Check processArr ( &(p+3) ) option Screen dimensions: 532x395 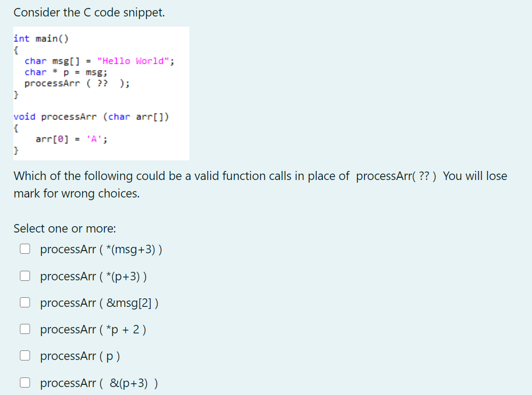(25, 382)
